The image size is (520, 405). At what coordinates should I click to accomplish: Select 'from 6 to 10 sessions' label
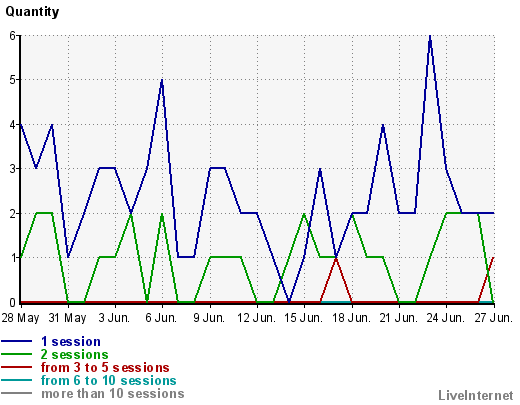(x=108, y=380)
